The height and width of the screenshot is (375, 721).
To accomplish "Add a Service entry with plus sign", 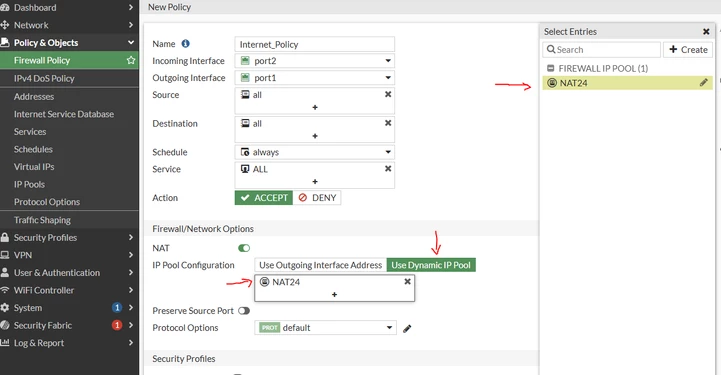I will point(315,182).
